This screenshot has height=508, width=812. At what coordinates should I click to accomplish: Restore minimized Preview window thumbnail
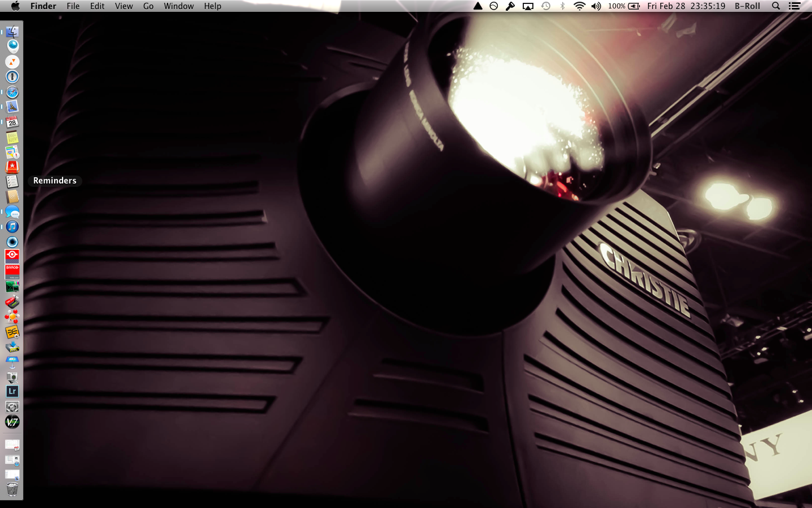pyautogui.click(x=12, y=475)
